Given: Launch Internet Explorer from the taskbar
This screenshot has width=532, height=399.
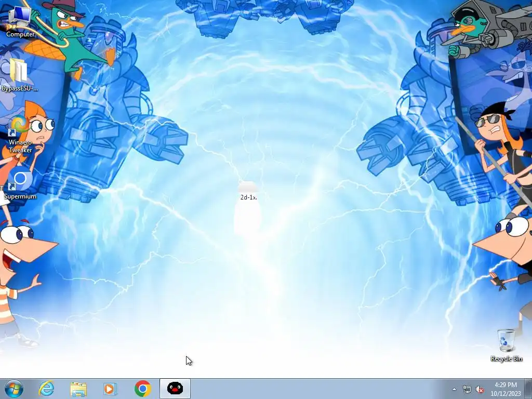Looking at the screenshot, I should pyautogui.click(x=46, y=389).
